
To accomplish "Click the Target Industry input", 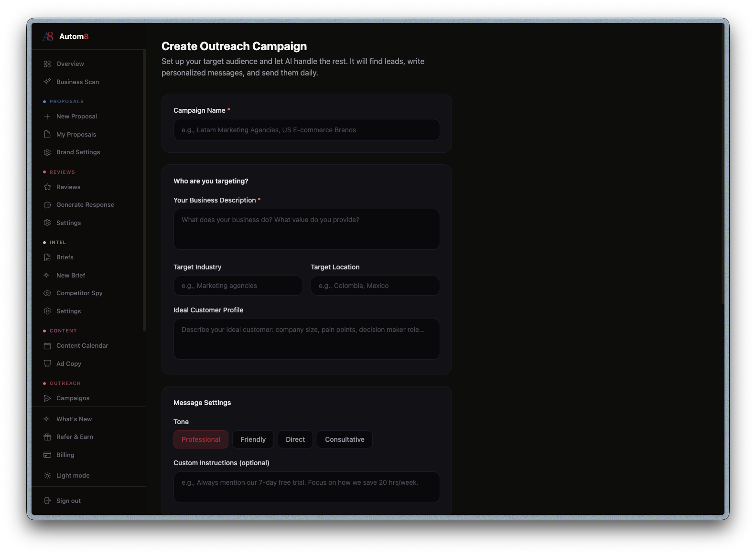I will pyautogui.click(x=238, y=286).
